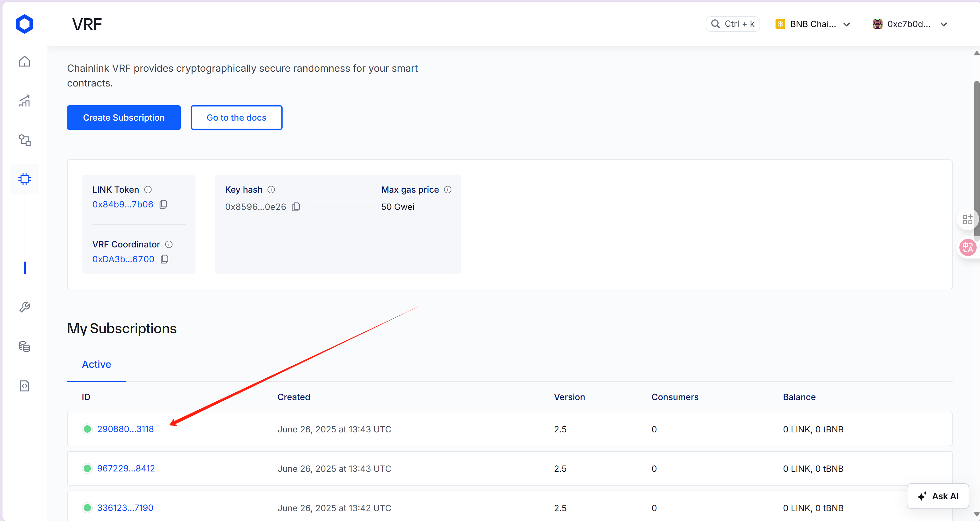Image resolution: width=980 pixels, height=521 pixels.
Task: Click balance of 967229...8412 row
Action: (813, 468)
